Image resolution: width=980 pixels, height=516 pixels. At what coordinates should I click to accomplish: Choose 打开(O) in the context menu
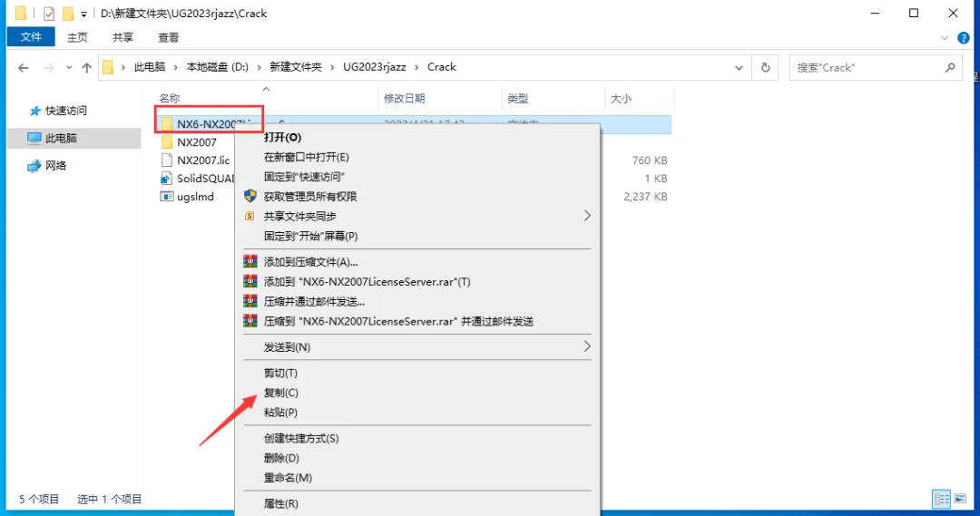(x=416, y=138)
